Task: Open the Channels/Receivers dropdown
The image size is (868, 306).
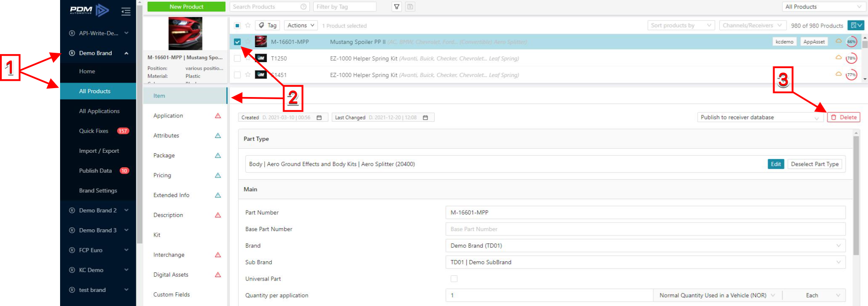Action: point(753,26)
